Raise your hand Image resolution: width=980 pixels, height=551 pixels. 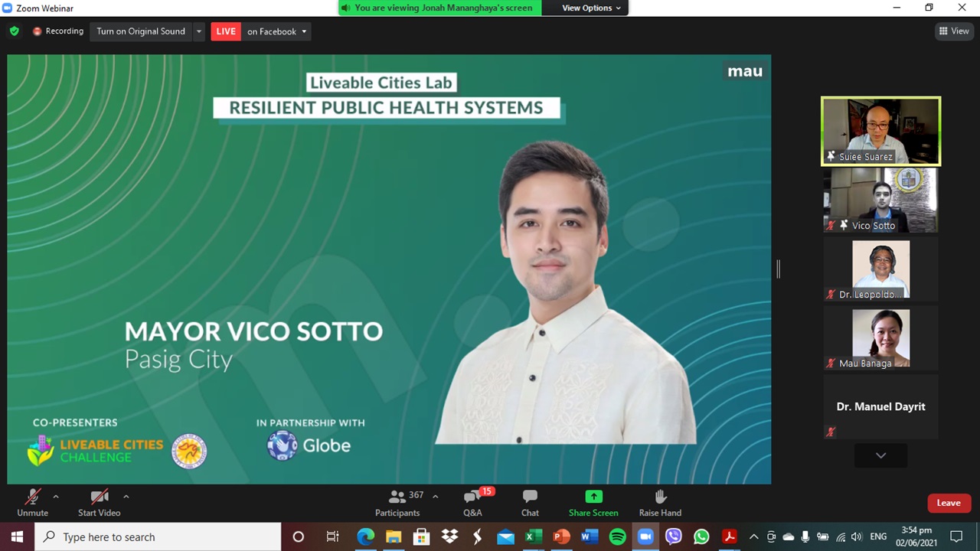click(x=660, y=503)
